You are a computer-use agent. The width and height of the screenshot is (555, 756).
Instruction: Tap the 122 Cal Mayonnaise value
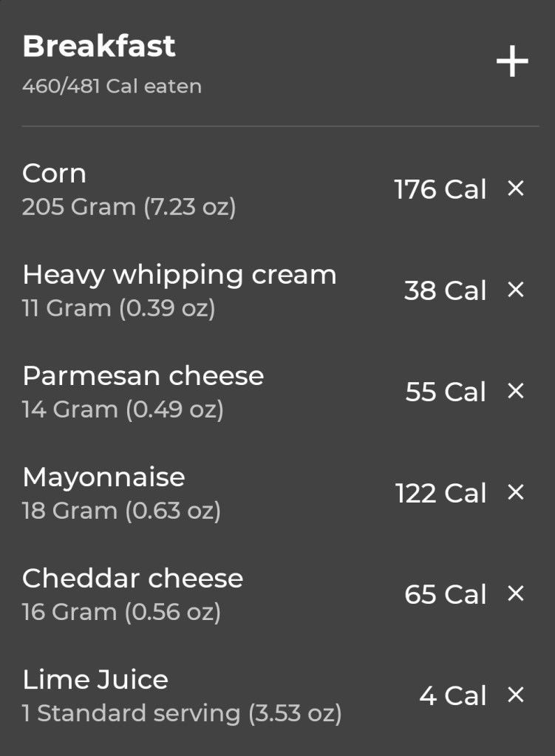[x=441, y=494]
